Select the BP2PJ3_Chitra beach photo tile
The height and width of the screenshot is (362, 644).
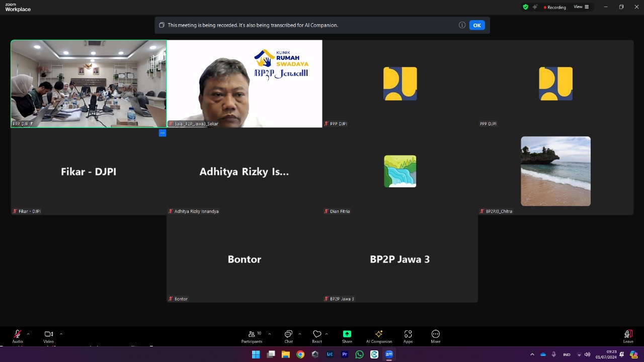pyautogui.click(x=555, y=171)
